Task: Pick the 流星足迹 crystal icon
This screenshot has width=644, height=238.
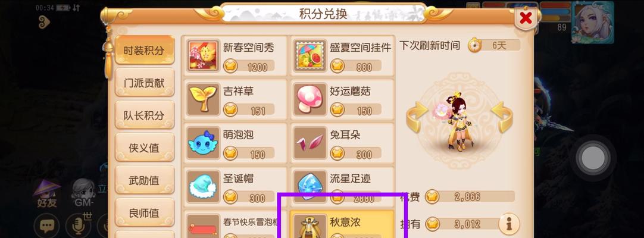Action: [310, 187]
